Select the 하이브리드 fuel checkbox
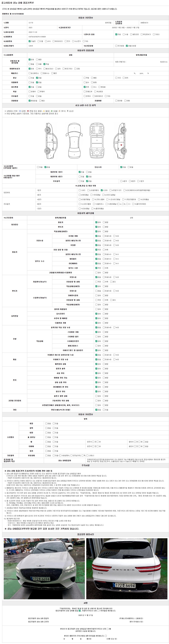The height and width of the screenshot is (644, 169). click(54, 41)
